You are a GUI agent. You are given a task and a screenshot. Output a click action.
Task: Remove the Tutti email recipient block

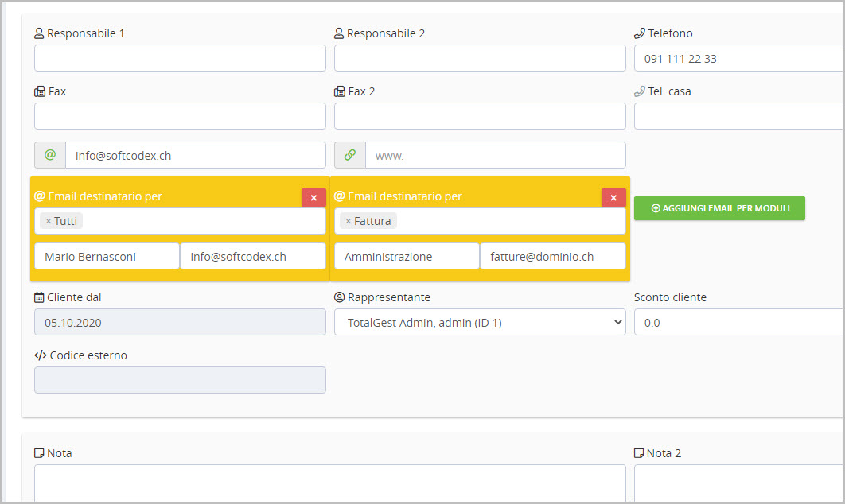point(313,197)
